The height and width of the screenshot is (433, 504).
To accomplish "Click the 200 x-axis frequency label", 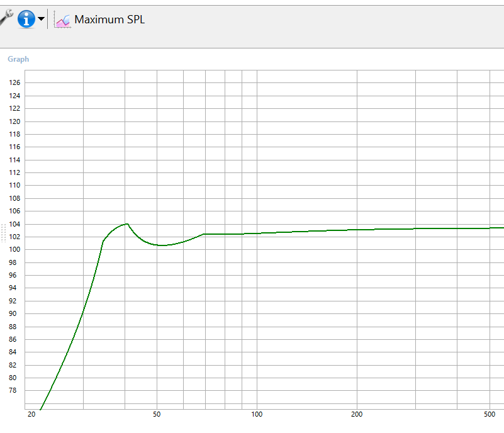I will click(x=357, y=414).
